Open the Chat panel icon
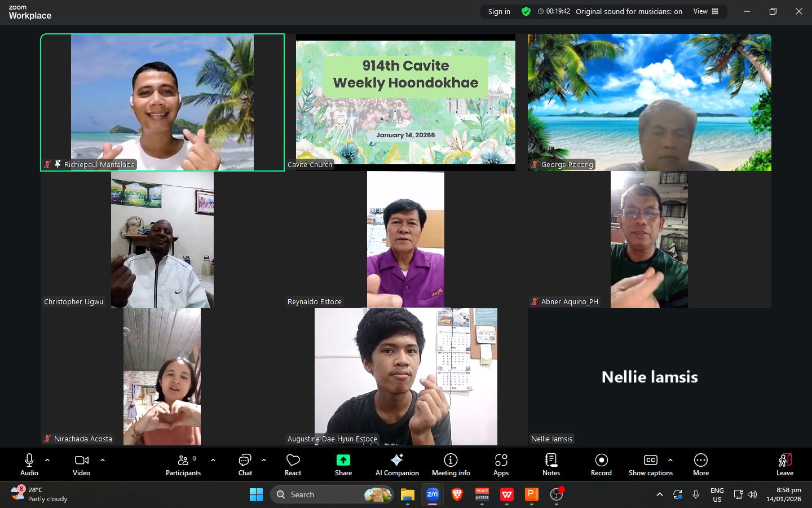The image size is (812, 508). (245, 461)
